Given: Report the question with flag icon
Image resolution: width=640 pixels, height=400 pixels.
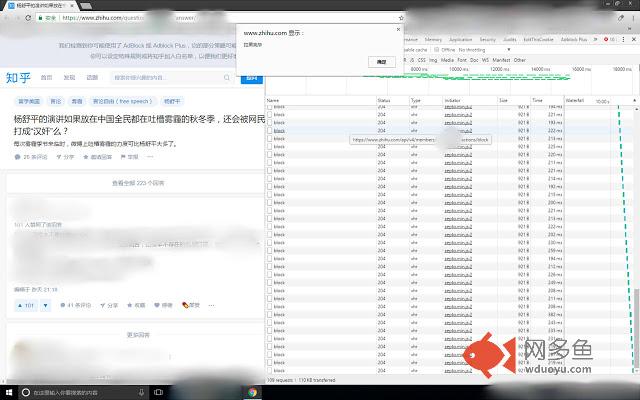Looking at the screenshot, I should 129,157.
